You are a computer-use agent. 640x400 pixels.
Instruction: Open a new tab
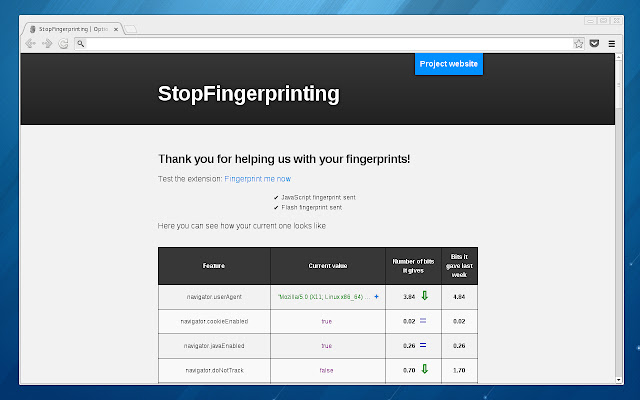[131, 29]
